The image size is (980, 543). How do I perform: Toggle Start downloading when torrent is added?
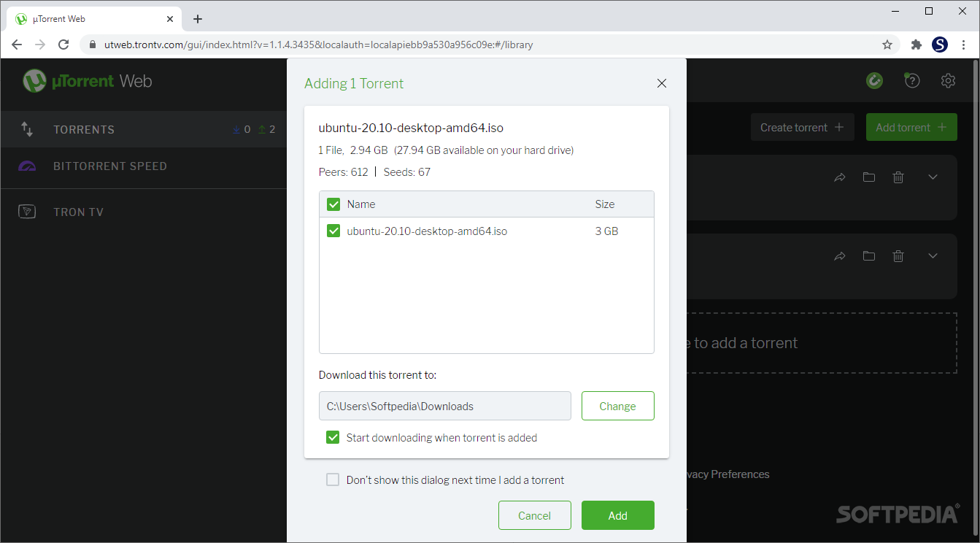pos(333,438)
